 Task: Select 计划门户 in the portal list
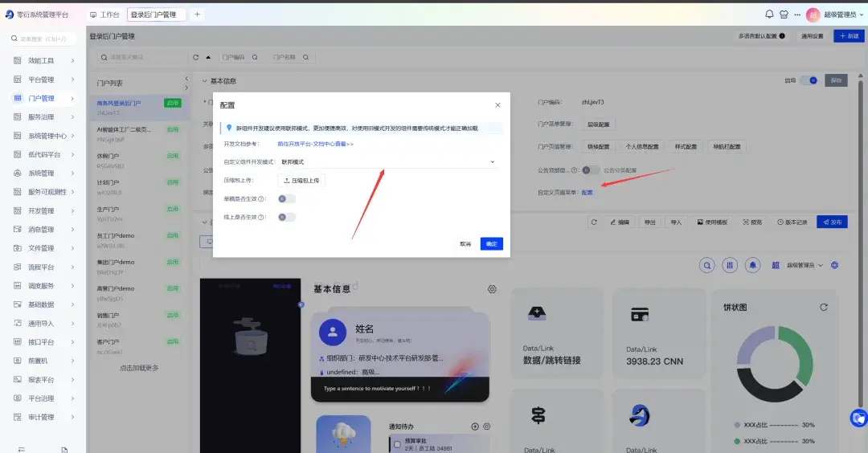(139, 187)
